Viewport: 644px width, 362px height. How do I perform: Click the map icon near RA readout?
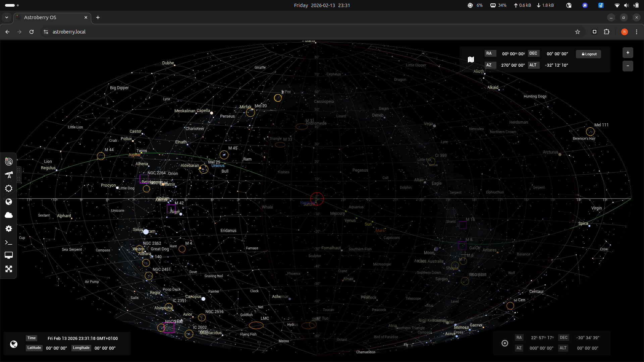pyautogui.click(x=471, y=59)
